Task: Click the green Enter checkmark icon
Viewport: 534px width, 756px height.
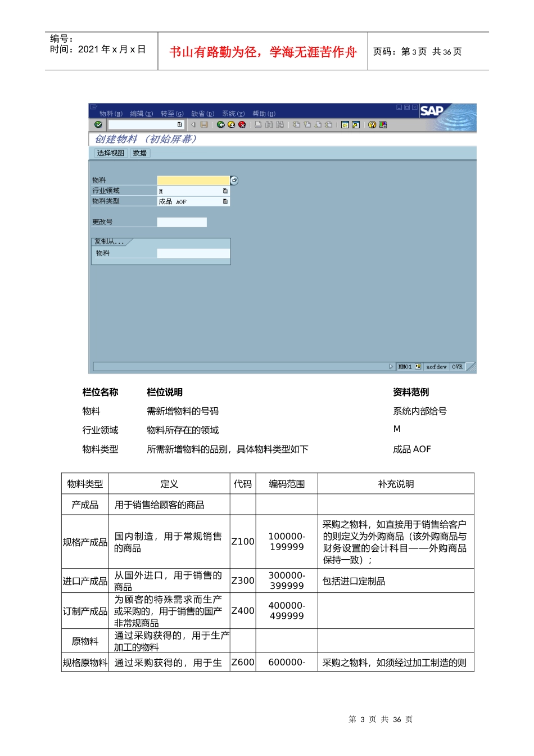Action: point(98,124)
